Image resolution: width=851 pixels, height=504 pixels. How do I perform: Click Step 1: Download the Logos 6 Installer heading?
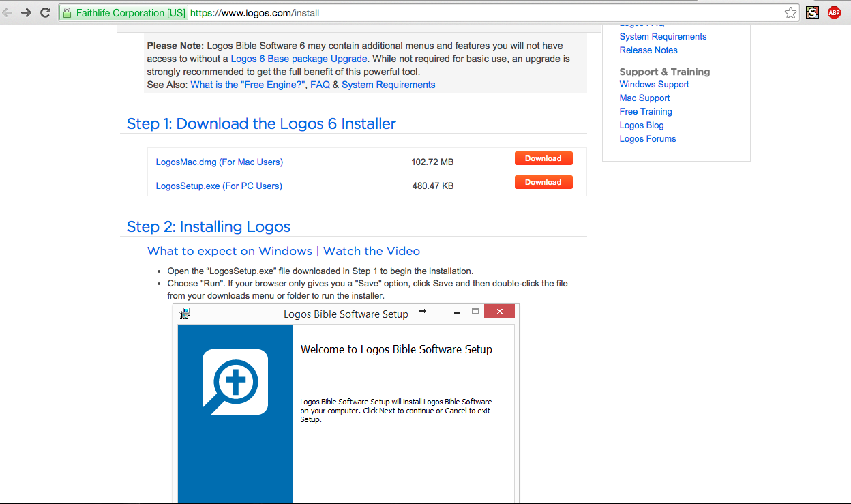click(261, 123)
